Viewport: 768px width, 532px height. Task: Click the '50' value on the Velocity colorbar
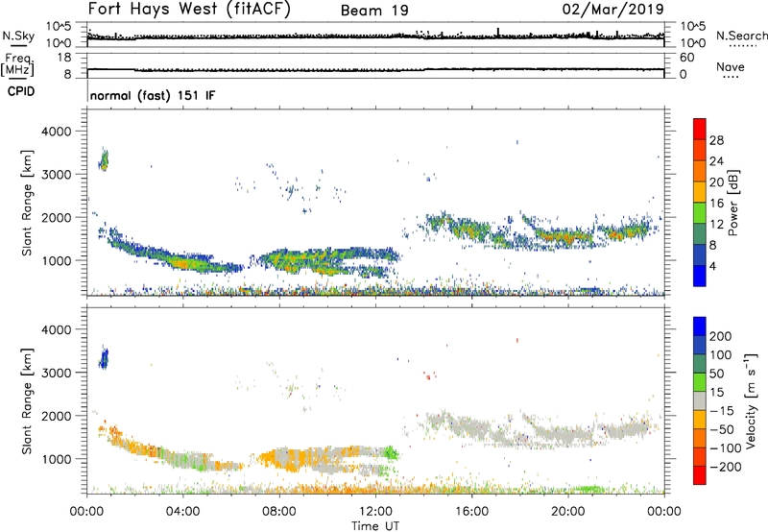(x=716, y=374)
